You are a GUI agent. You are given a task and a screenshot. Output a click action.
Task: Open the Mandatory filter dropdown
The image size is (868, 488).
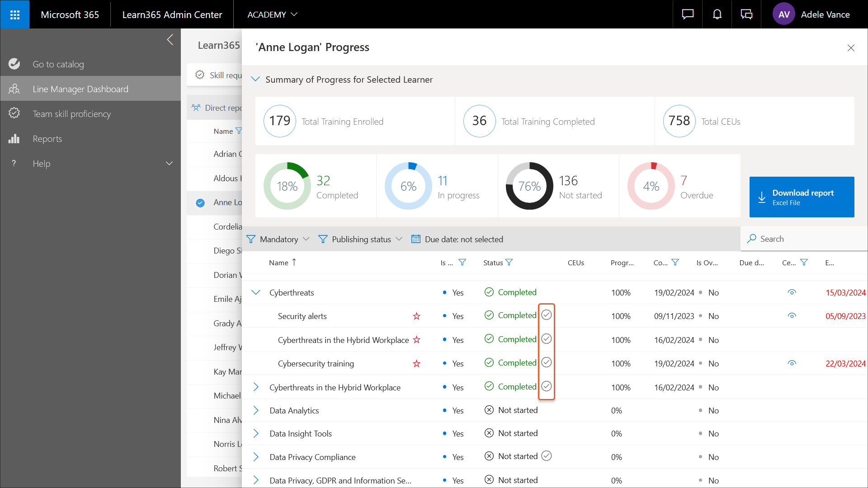(278, 239)
